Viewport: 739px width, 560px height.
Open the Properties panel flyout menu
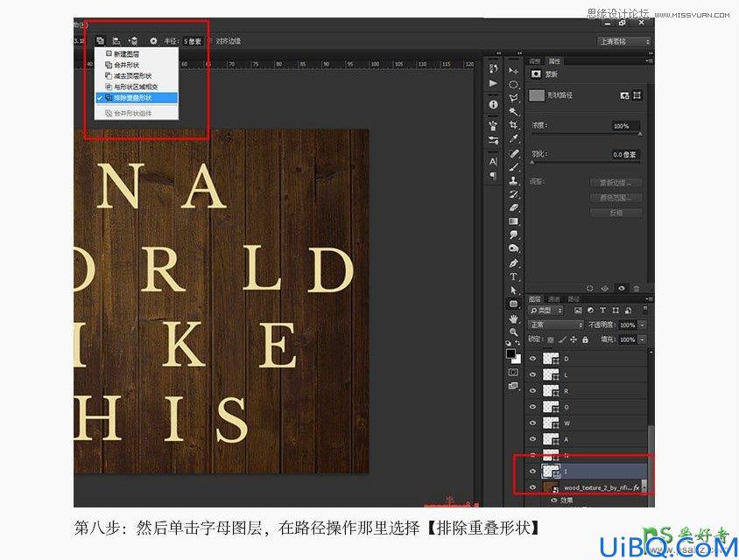649,60
